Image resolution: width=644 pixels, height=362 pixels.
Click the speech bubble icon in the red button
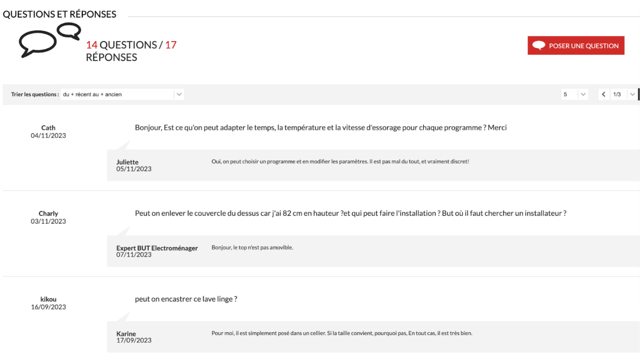(x=539, y=45)
